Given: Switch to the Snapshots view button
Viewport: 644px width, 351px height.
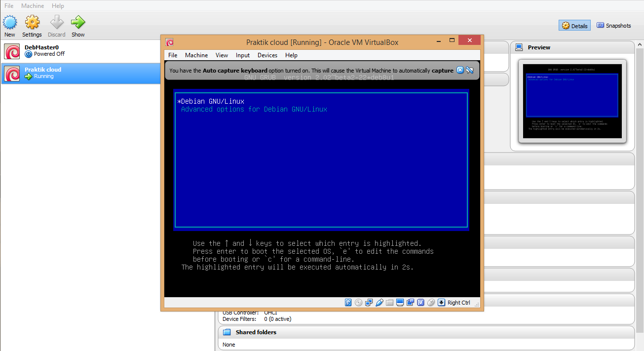Looking at the screenshot, I should (x=613, y=26).
